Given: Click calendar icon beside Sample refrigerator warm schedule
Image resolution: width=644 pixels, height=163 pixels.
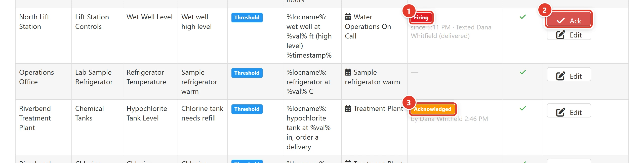Looking at the screenshot, I should pyautogui.click(x=348, y=72).
